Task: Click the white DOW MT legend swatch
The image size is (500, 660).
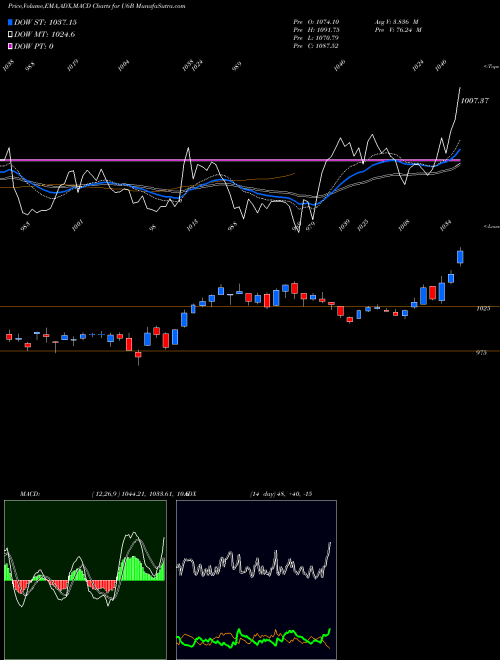Action: (x=11, y=35)
